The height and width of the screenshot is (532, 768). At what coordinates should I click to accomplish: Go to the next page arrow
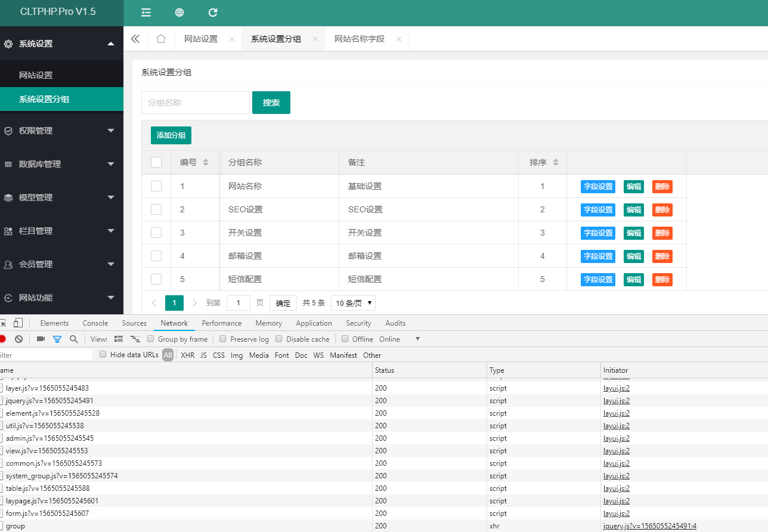point(195,303)
